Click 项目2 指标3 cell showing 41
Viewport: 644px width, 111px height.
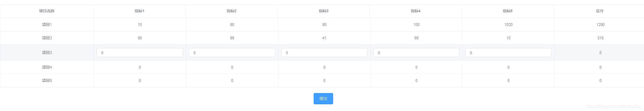pos(324,38)
